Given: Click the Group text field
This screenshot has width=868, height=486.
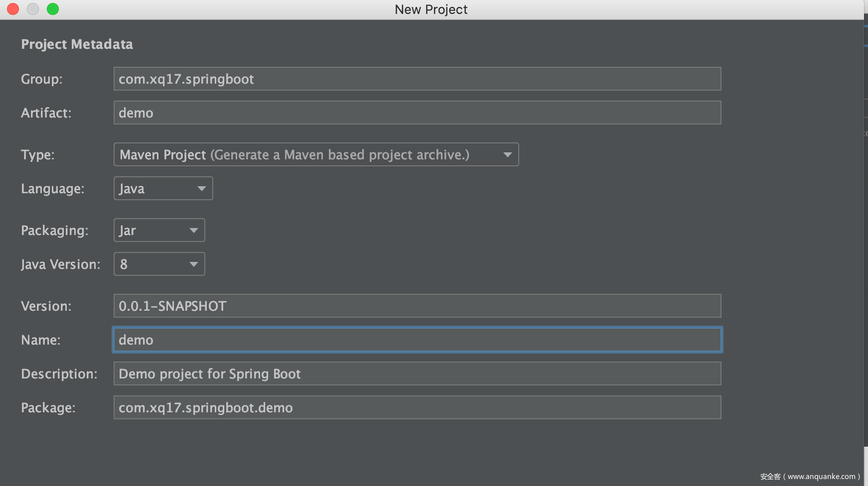Looking at the screenshot, I should (417, 79).
